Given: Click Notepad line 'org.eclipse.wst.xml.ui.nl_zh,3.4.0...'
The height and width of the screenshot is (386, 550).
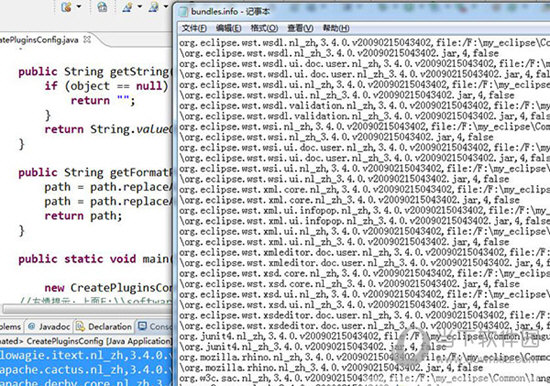Looking at the screenshot, I should pos(364,232).
